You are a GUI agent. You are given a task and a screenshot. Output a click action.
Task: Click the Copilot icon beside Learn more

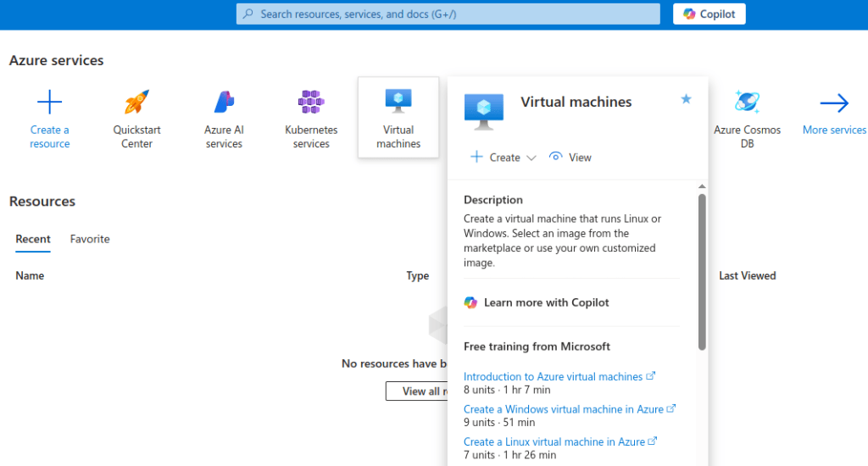(470, 302)
